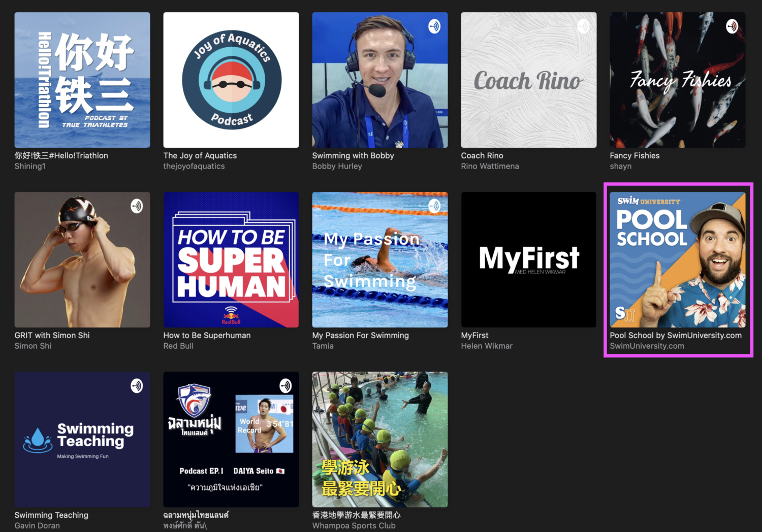The height and width of the screenshot is (532, 762).
Task: Open The Joy of Aquatics podcast artwork
Action: click(x=231, y=80)
